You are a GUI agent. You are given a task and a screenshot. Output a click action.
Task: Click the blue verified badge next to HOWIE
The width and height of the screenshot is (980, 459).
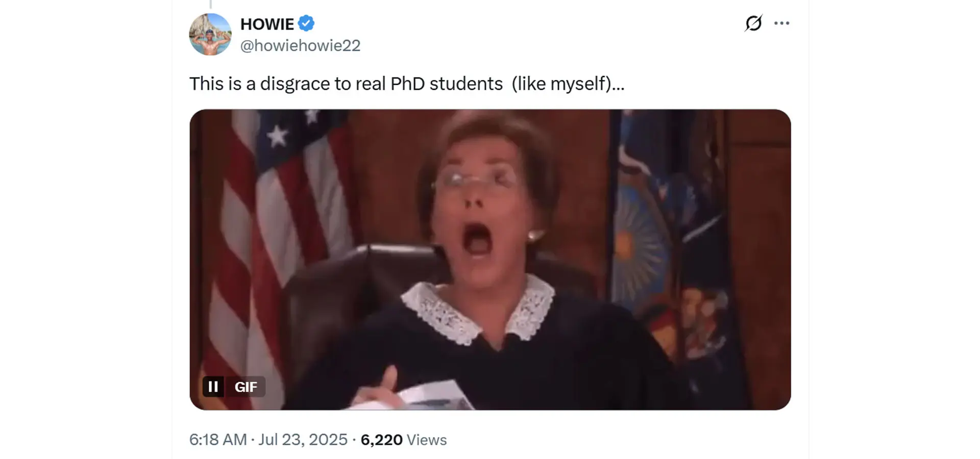(306, 23)
